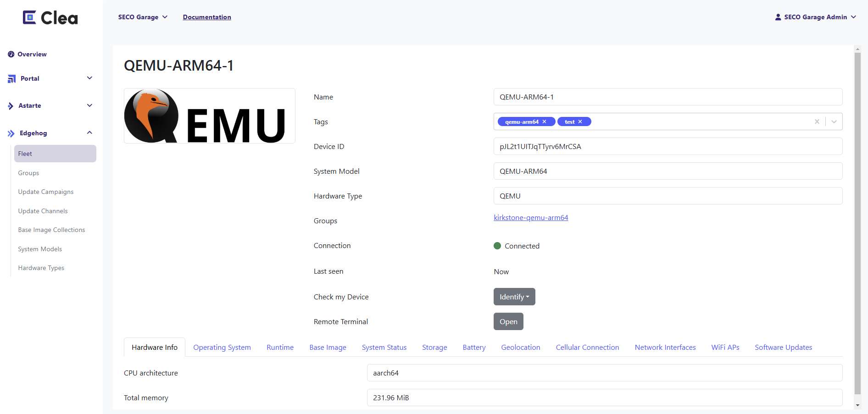Image resolution: width=868 pixels, height=414 pixels.
Task: Switch to the Network Interfaces tab
Action: click(x=665, y=348)
